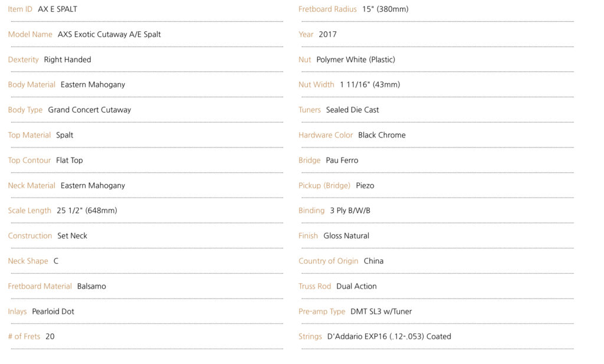Select the Pearloid Dot inlays value
Image resolution: width=604 pixels, height=364 pixels.
click(x=52, y=311)
